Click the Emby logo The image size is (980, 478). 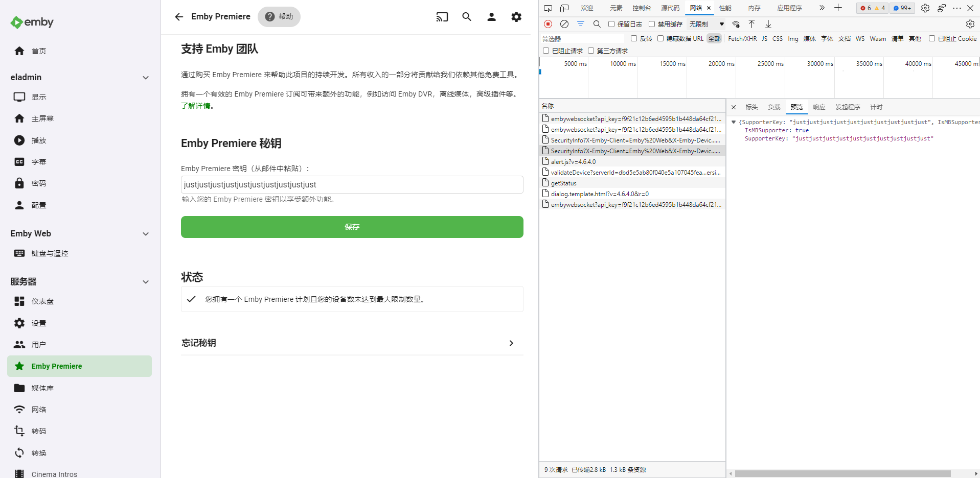click(32, 22)
